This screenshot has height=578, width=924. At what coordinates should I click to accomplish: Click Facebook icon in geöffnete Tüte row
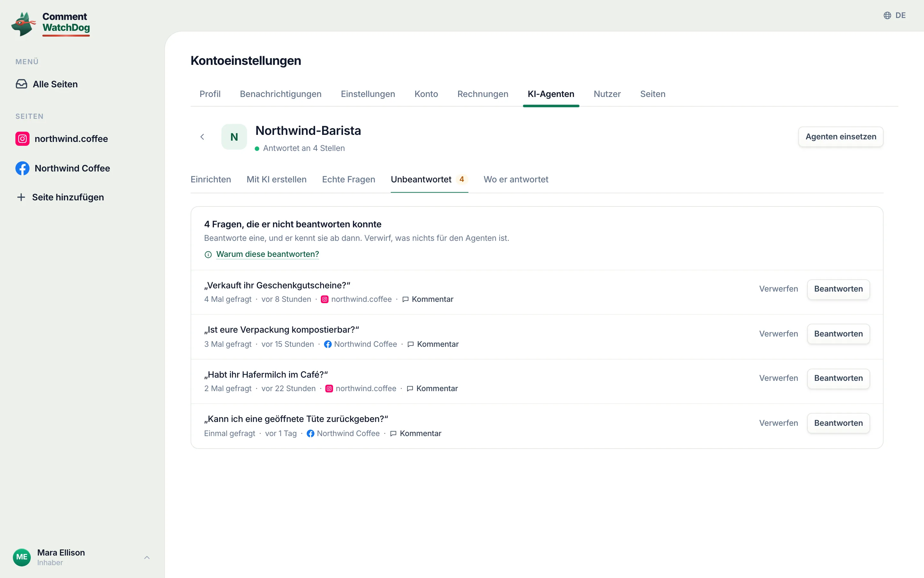(x=311, y=433)
